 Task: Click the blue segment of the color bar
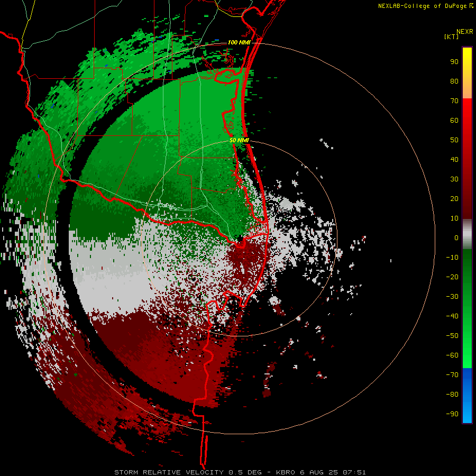[467, 395]
